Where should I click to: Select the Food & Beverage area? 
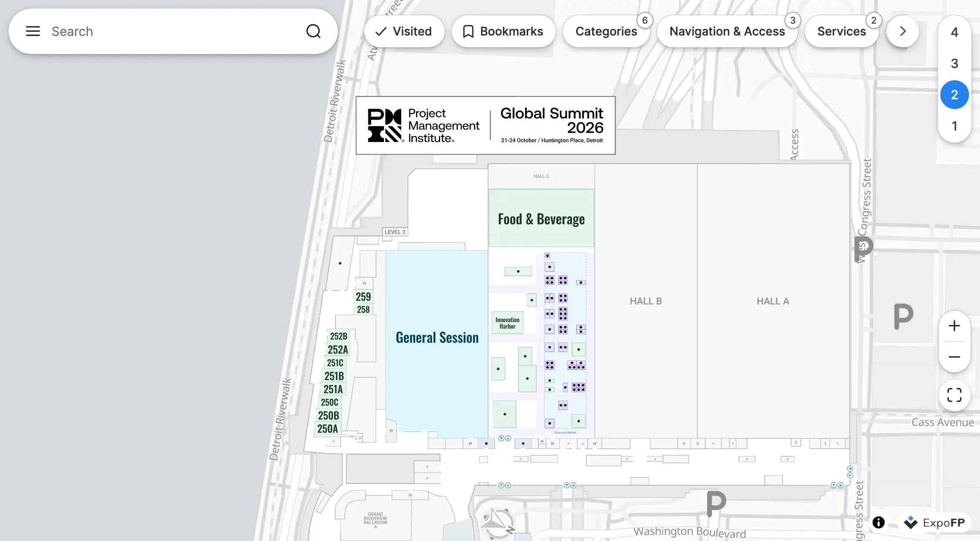pos(541,219)
